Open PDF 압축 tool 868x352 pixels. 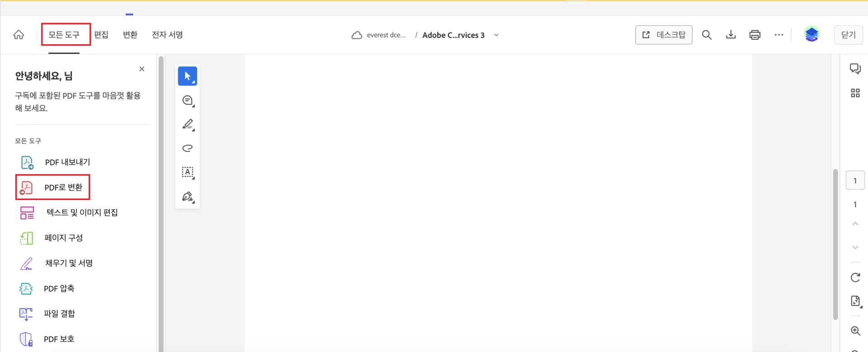pyautogui.click(x=47, y=289)
